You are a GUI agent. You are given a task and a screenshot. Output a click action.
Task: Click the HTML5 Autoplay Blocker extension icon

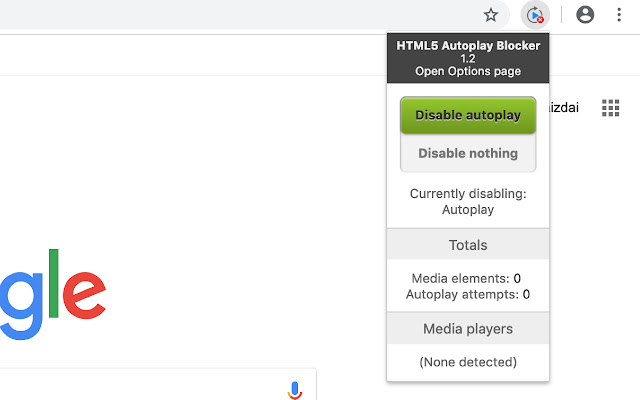tap(536, 15)
